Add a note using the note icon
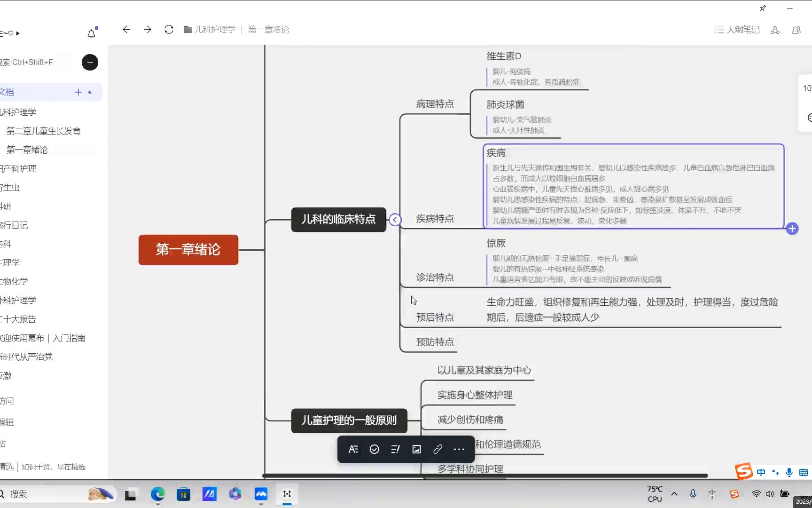This screenshot has width=812, height=508. [x=395, y=449]
